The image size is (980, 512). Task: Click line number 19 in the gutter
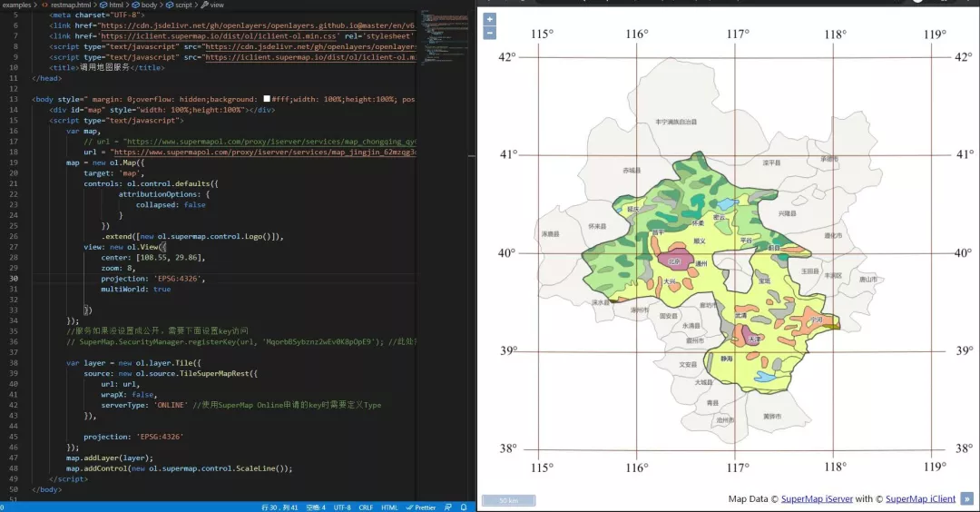click(x=14, y=162)
